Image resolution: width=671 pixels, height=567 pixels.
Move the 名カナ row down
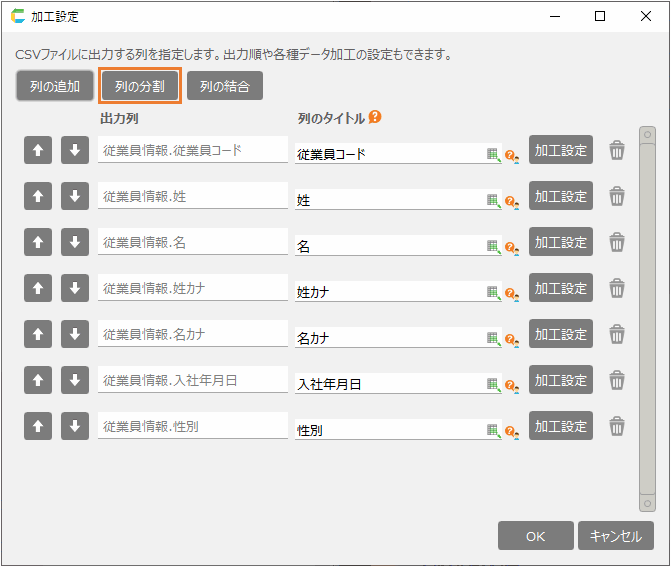(x=74, y=334)
